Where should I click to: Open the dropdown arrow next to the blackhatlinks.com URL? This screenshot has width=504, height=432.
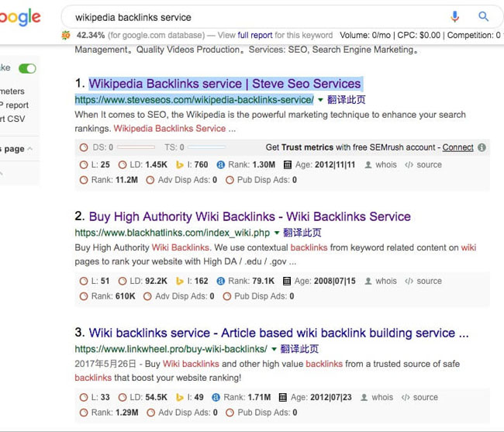276,232
